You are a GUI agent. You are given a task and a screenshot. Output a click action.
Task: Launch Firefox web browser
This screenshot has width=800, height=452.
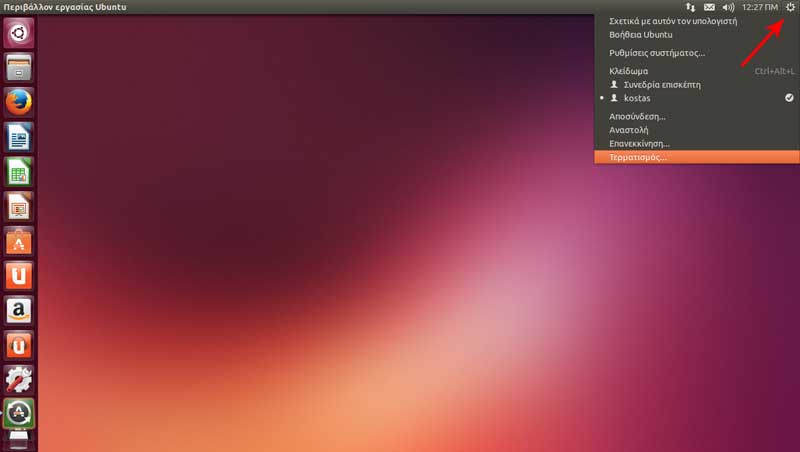[19, 102]
